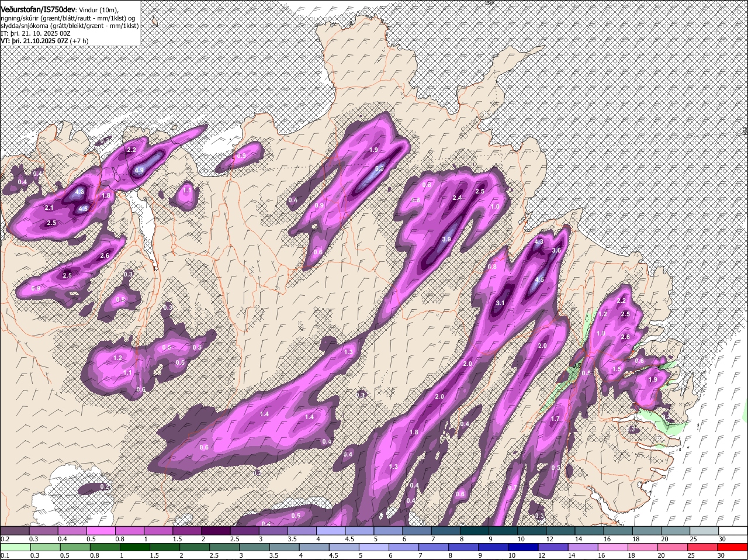This screenshot has height=560, width=748.
Task: Click the (+7 h) forecast offset text
Action: tap(79, 41)
